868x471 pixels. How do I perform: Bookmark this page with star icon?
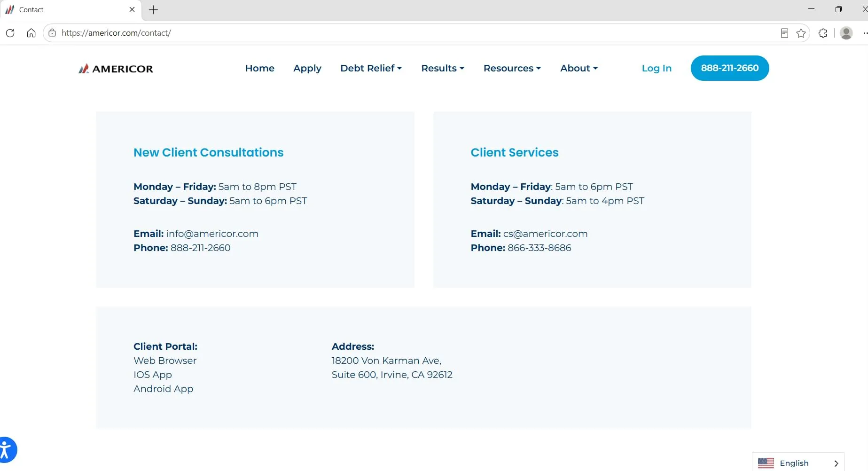[x=801, y=33]
